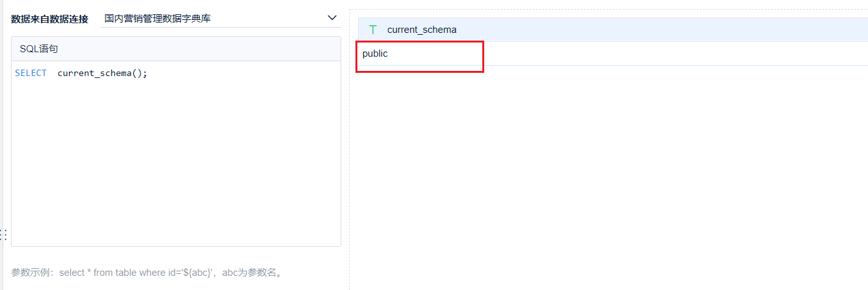Click the dotted drag handle on left edge

click(x=3, y=235)
